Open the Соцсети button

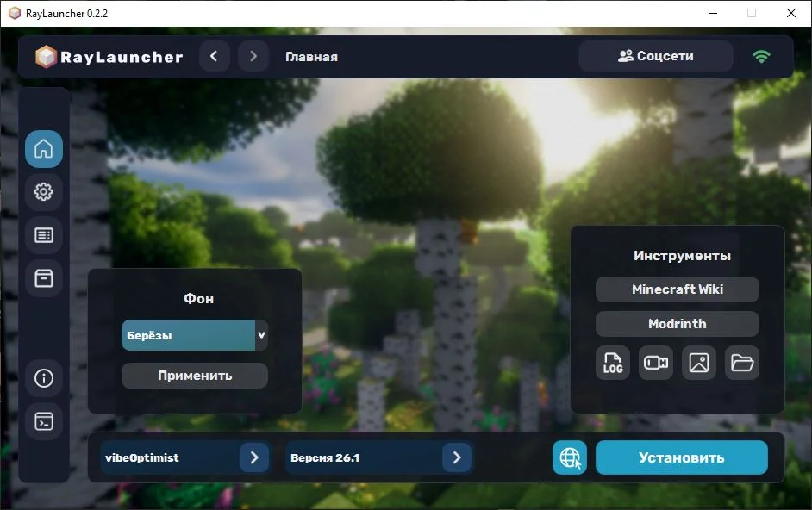point(656,56)
